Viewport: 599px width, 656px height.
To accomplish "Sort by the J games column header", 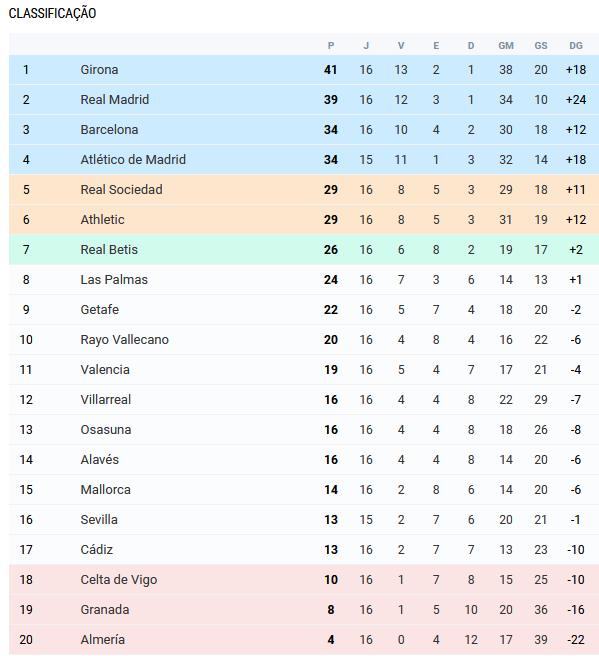I will (x=366, y=46).
